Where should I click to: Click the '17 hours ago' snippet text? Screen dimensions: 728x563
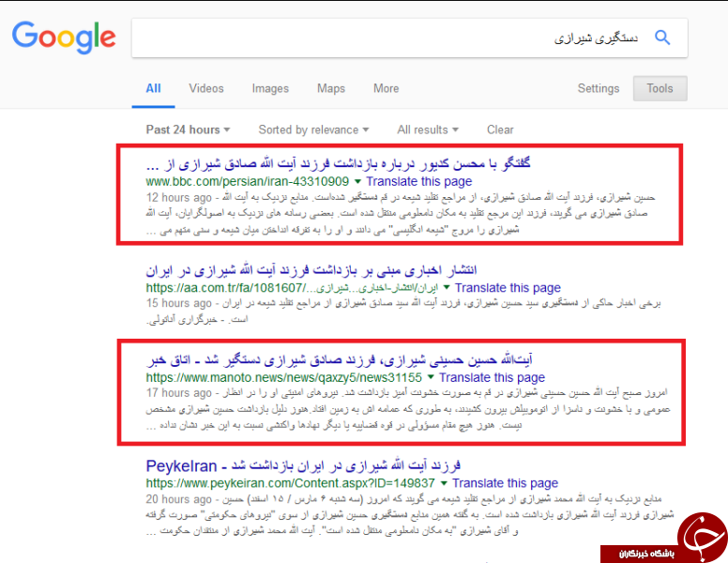click(179, 393)
